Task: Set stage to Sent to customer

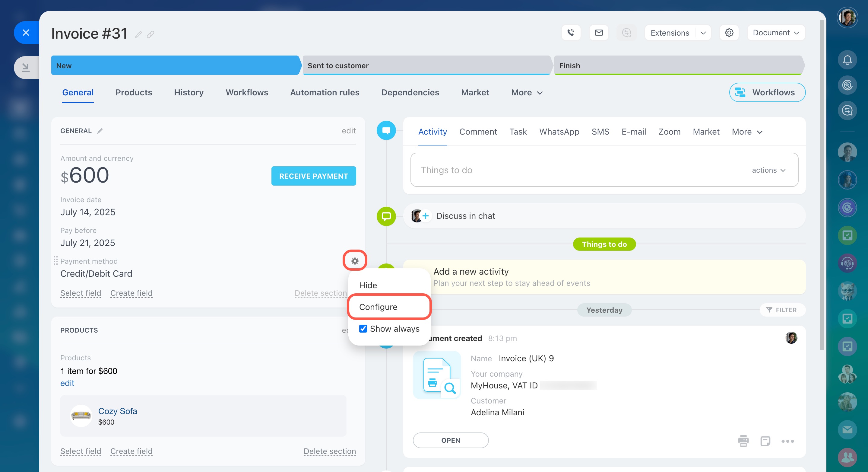Action: coord(426,65)
